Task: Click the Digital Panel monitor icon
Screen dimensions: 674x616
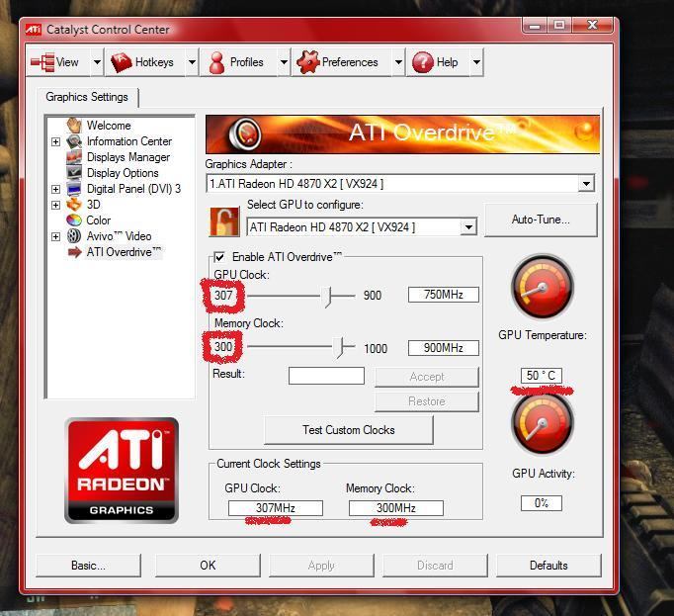Action: pos(74,189)
